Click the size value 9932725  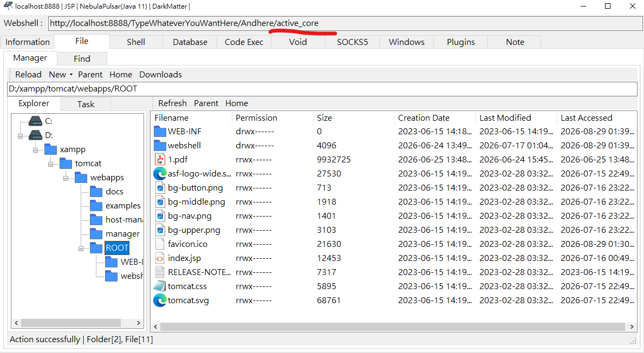[x=334, y=160]
